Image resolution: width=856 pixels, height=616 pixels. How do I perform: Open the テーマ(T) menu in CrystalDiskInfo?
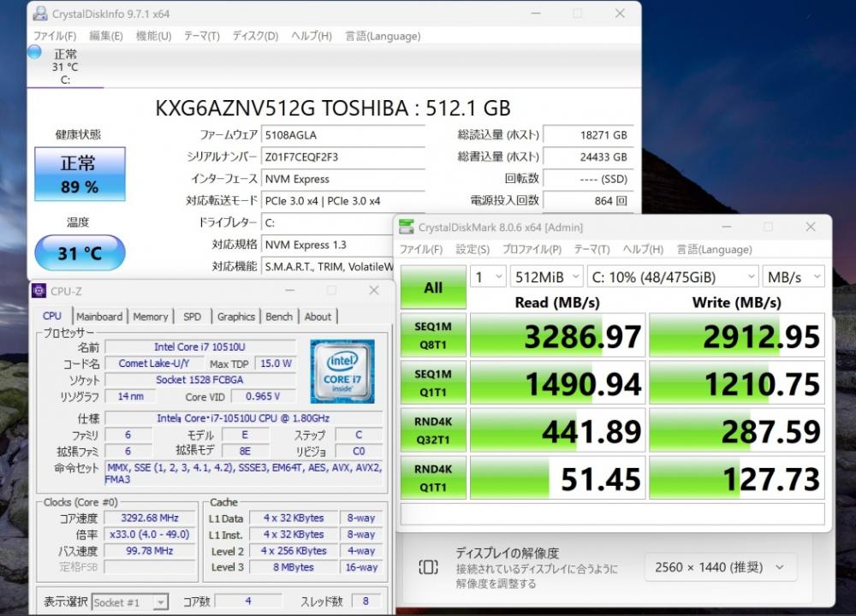(201, 36)
